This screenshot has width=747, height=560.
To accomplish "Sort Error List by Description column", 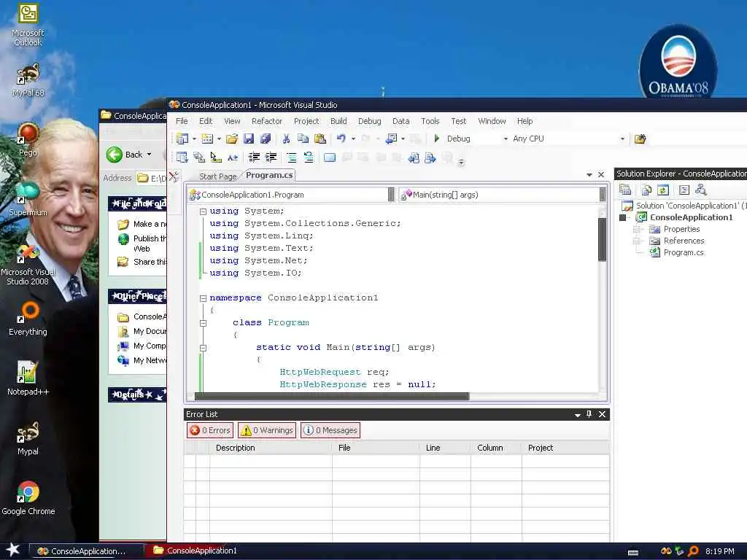I will pyautogui.click(x=271, y=448).
